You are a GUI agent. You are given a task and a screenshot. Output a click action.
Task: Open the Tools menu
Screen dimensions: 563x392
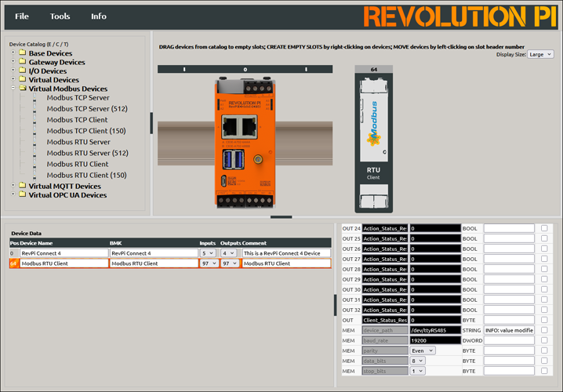60,16
